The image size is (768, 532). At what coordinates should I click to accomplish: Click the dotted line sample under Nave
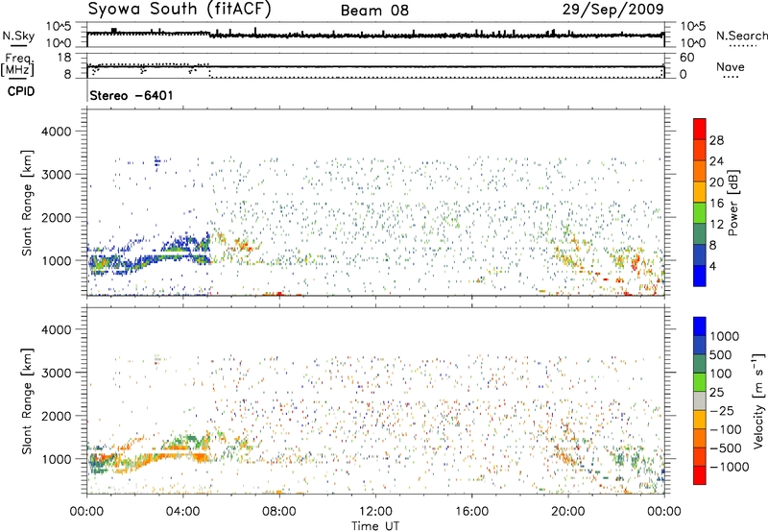point(731,77)
